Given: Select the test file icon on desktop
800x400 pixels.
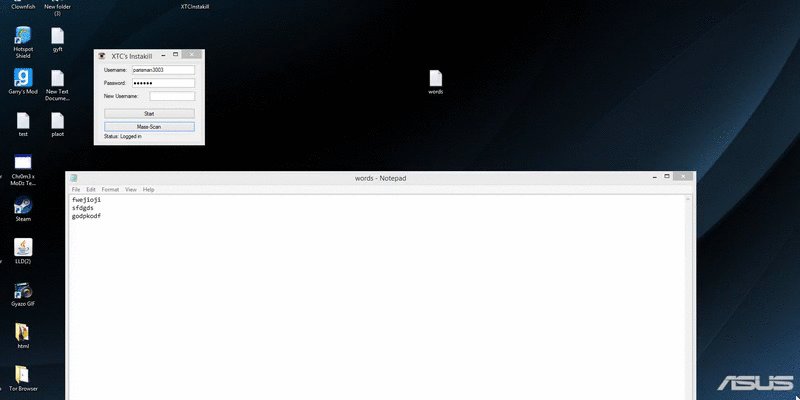Looking at the screenshot, I should [x=23, y=124].
